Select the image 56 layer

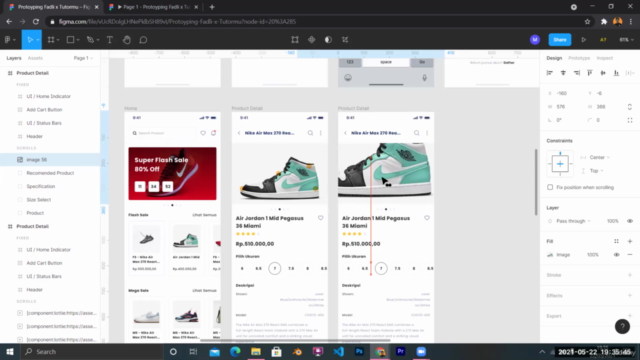pos(50,160)
